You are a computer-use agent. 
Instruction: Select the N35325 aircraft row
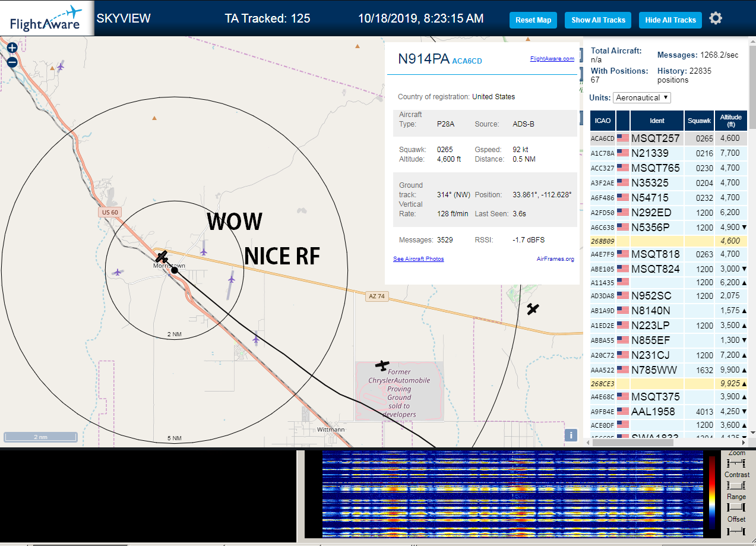click(669, 183)
